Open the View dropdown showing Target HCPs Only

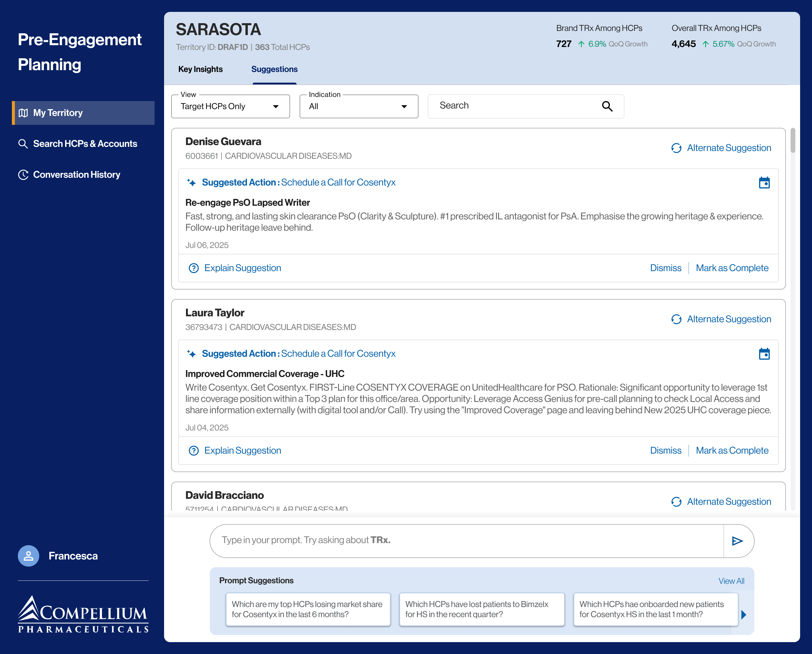point(231,106)
